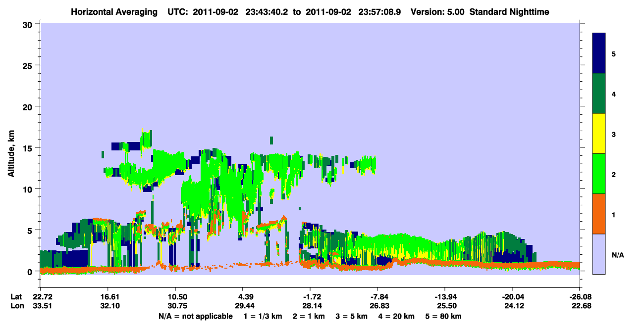Click latitude value -26.08
This screenshot has height=330, width=644.
pos(580,297)
